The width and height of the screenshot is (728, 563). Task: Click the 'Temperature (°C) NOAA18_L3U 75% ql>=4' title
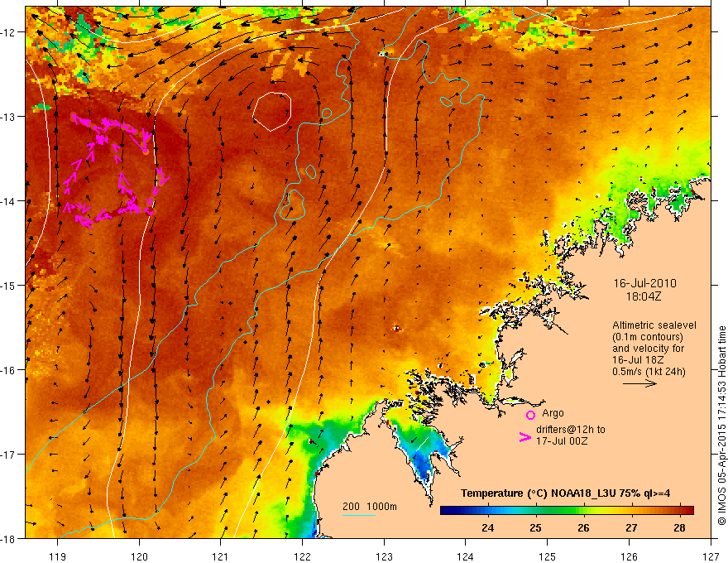coord(565,493)
